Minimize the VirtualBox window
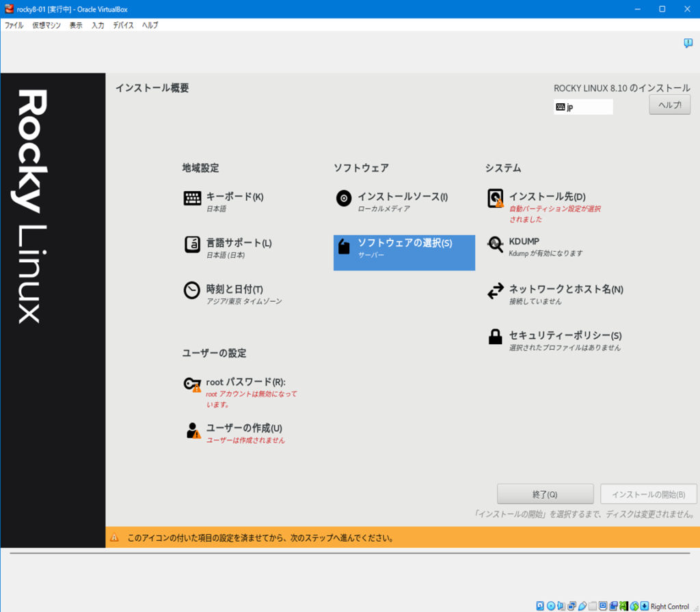This screenshot has width=700, height=612. 638,9
